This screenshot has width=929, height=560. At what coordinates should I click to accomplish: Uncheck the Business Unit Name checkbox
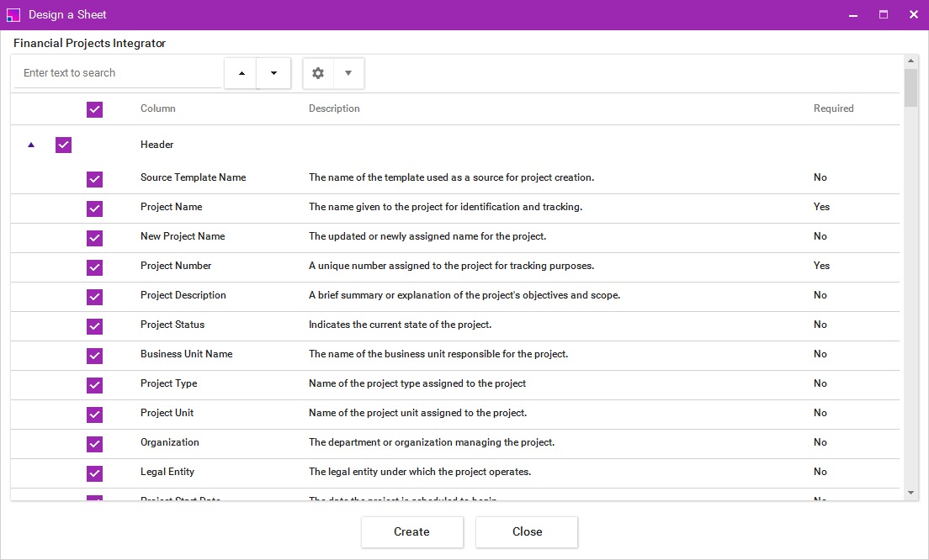(x=95, y=356)
